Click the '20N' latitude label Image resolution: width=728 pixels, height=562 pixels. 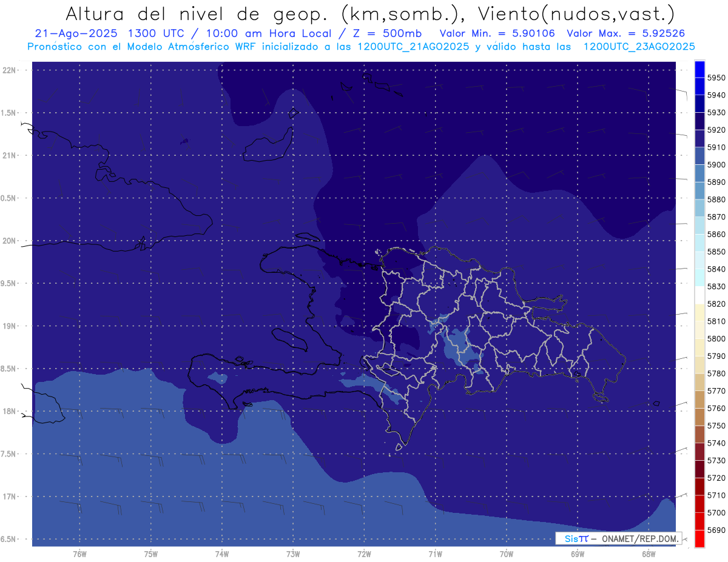click(10, 241)
